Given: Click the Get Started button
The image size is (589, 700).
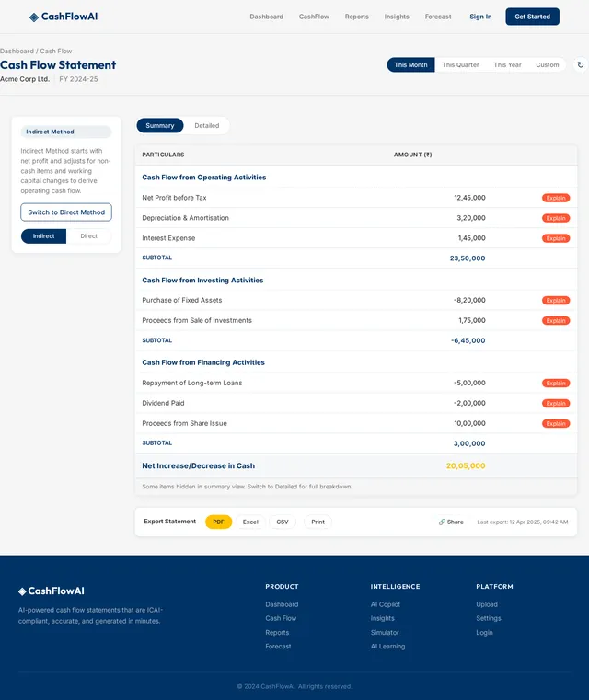Looking at the screenshot, I should tap(532, 17).
